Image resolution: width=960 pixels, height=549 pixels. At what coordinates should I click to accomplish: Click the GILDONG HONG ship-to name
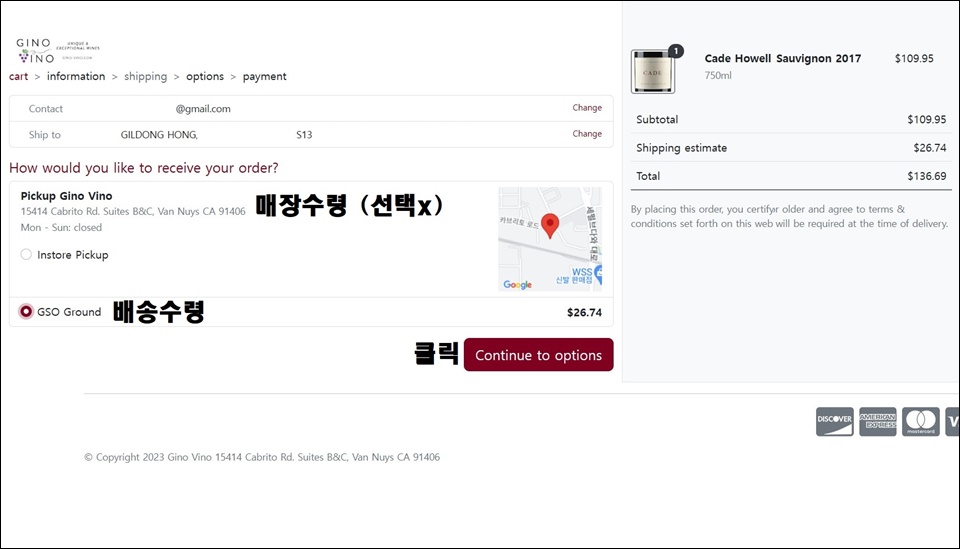click(159, 135)
